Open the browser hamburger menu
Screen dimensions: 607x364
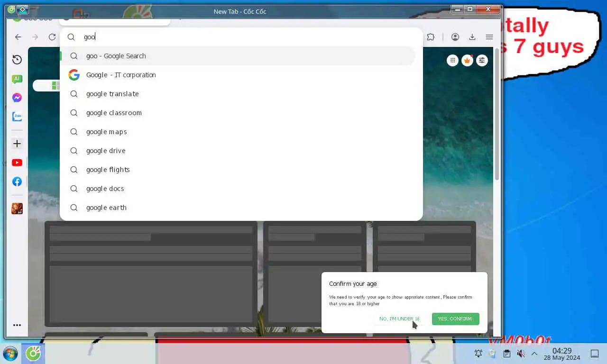click(x=489, y=37)
